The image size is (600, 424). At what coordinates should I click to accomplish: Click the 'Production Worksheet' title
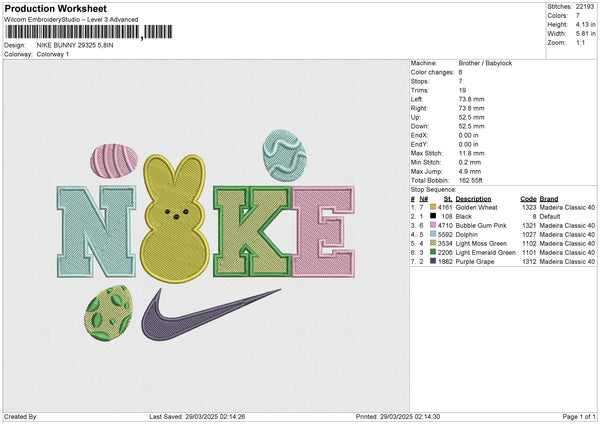coord(56,8)
